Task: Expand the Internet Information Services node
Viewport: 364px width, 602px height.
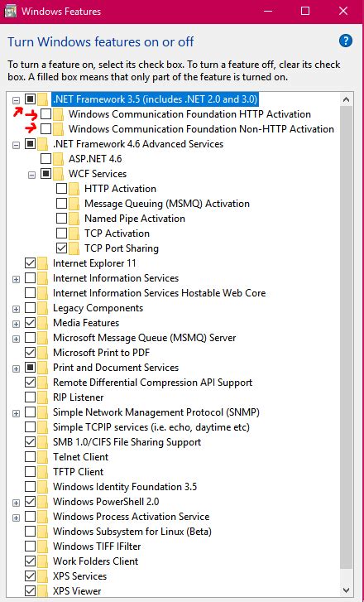Action: click(16, 279)
